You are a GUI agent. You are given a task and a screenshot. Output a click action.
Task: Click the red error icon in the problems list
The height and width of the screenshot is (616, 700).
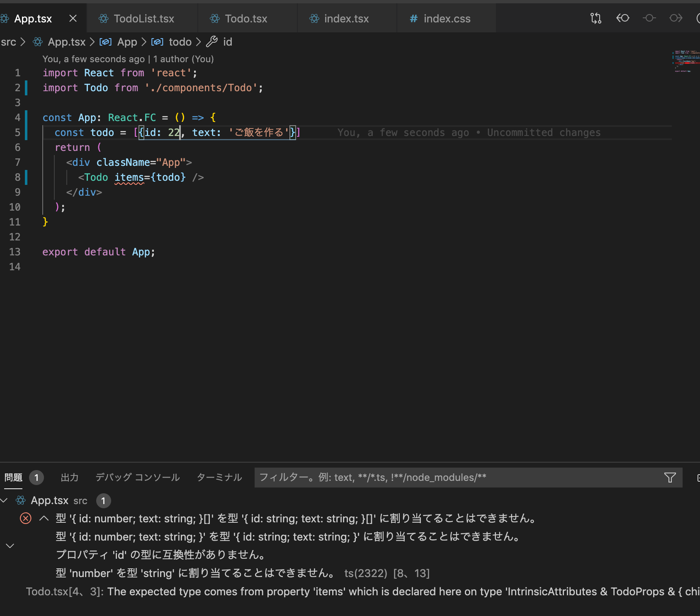[26, 518]
